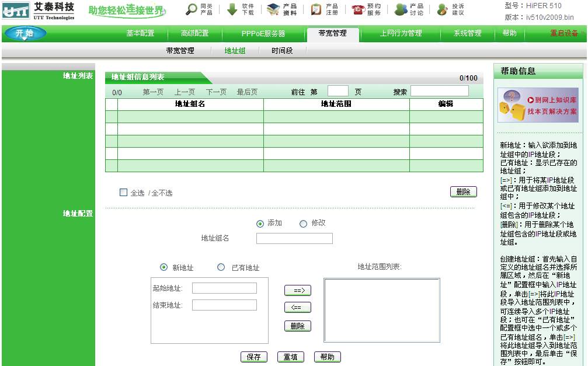Click the 重启设备 link

coord(563,33)
